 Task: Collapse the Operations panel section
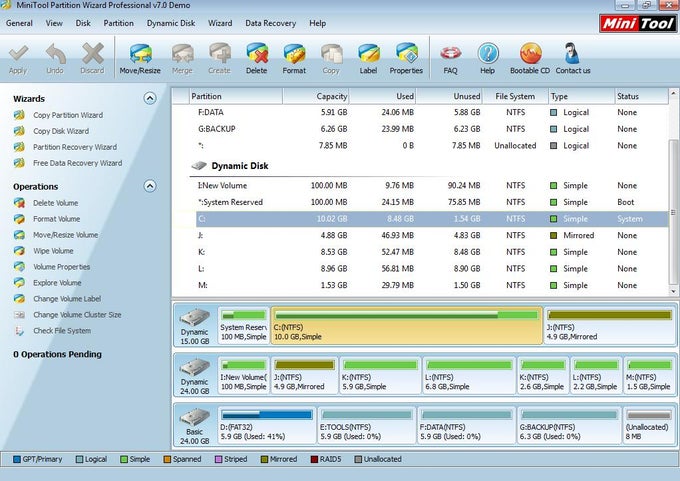click(x=150, y=186)
